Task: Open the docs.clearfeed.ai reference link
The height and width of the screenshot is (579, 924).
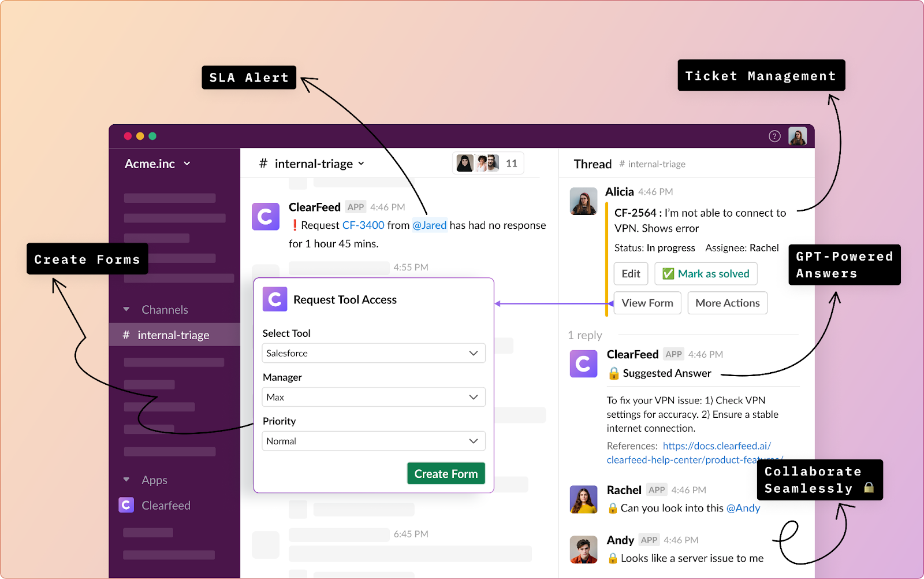Action: tap(695, 453)
